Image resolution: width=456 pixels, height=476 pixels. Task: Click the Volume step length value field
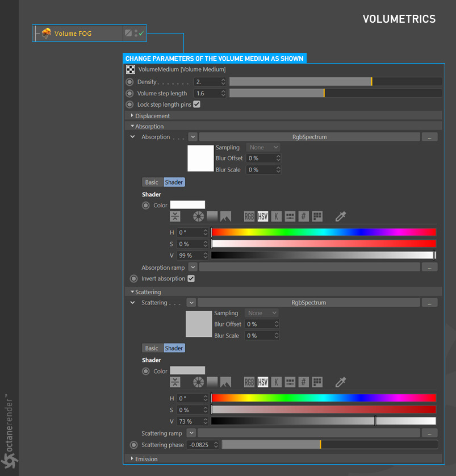pos(207,93)
